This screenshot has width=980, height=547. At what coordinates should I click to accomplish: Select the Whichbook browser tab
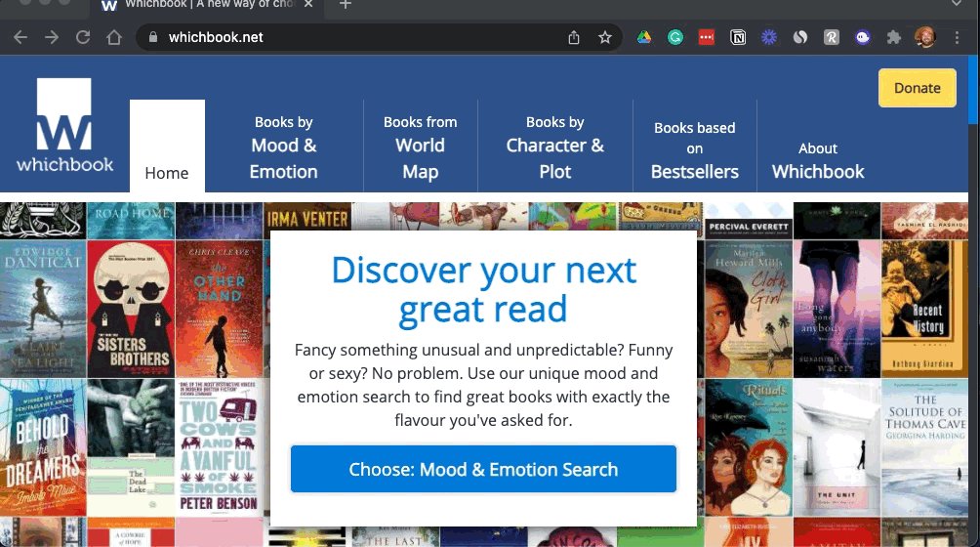206,5
